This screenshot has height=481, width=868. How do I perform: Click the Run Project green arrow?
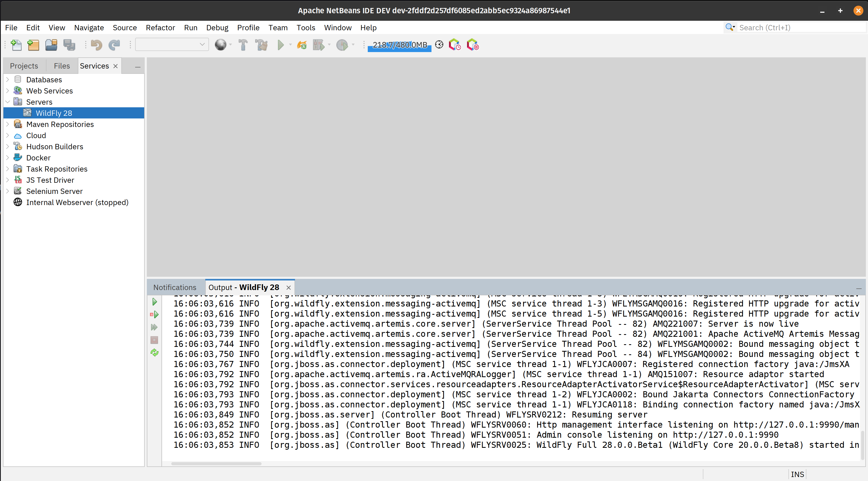tap(280, 45)
